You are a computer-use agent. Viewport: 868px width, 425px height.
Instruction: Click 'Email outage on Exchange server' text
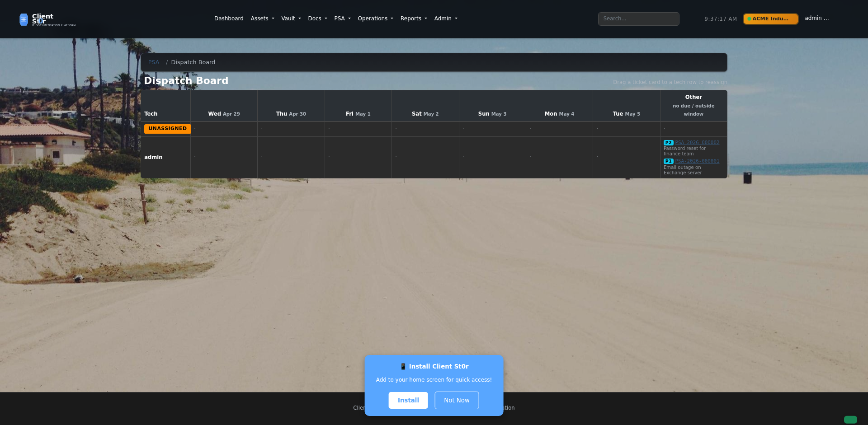pyautogui.click(x=683, y=170)
